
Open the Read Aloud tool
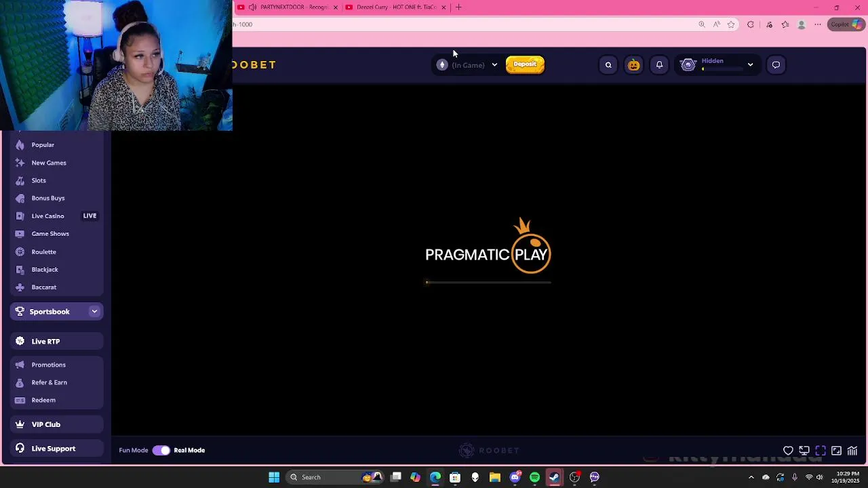click(x=717, y=24)
